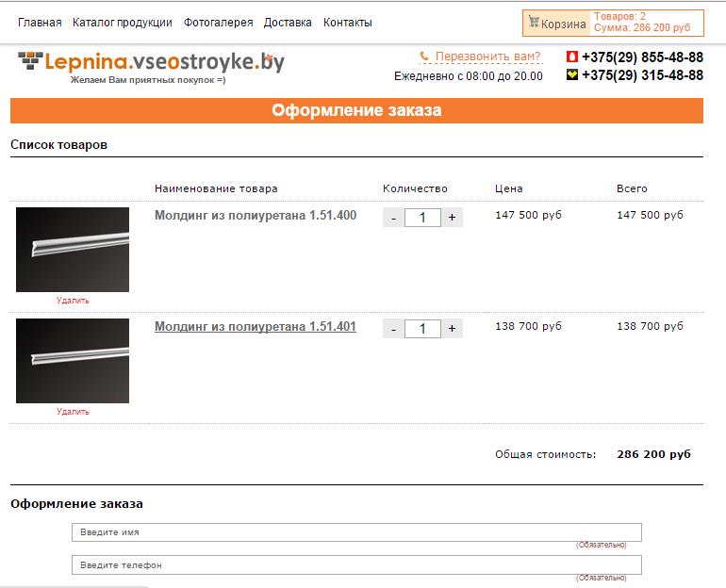
Task: Click the shopping cart icon next to Корзина
Action: coord(534,22)
